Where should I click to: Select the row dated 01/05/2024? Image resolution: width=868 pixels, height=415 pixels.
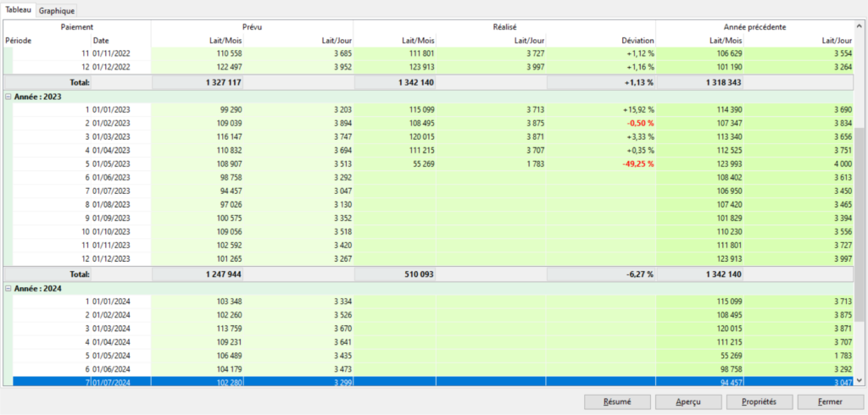point(428,356)
